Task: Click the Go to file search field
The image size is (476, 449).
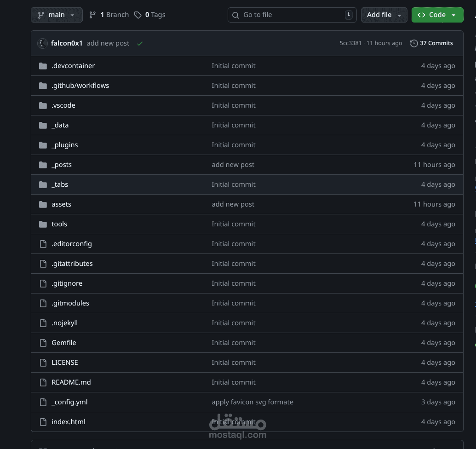Action: pyautogui.click(x=292, y=15)
